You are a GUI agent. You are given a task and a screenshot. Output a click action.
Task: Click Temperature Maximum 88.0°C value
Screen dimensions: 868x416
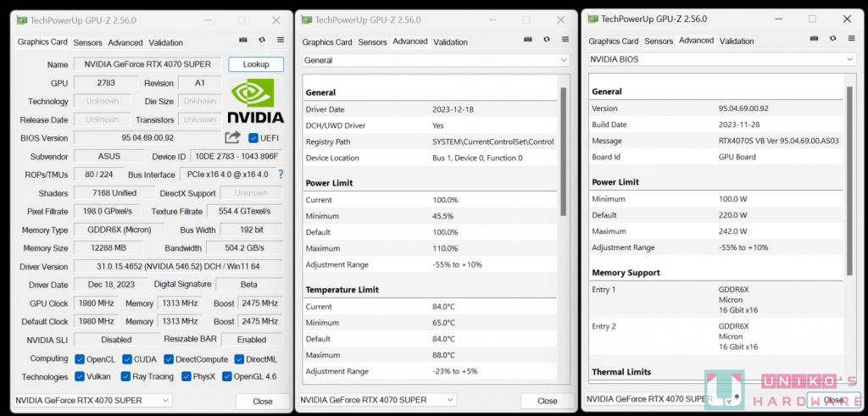(x=444, y=355)
